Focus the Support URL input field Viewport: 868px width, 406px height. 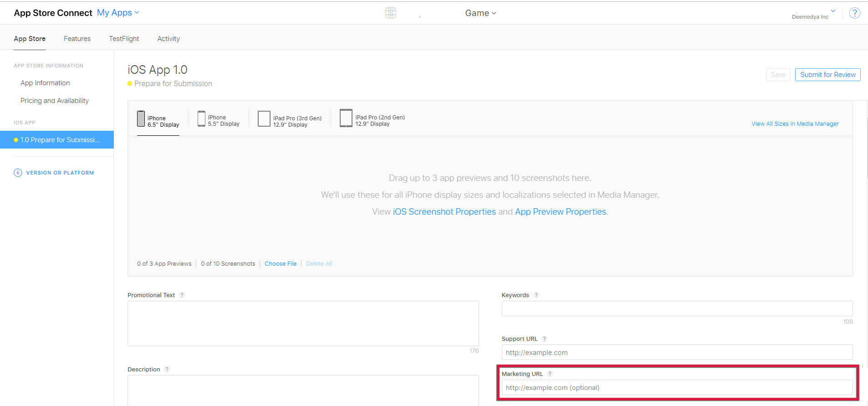click(x=677, y=352)
